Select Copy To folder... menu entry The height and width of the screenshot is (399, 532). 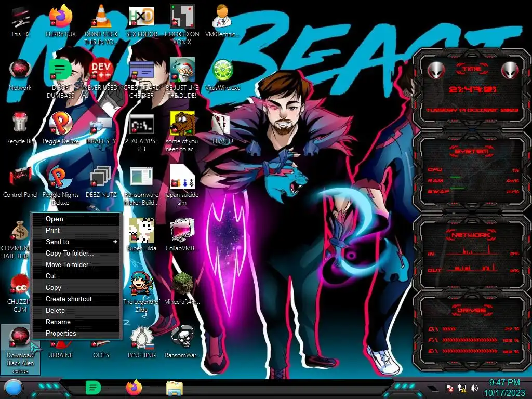pos(76,253)
